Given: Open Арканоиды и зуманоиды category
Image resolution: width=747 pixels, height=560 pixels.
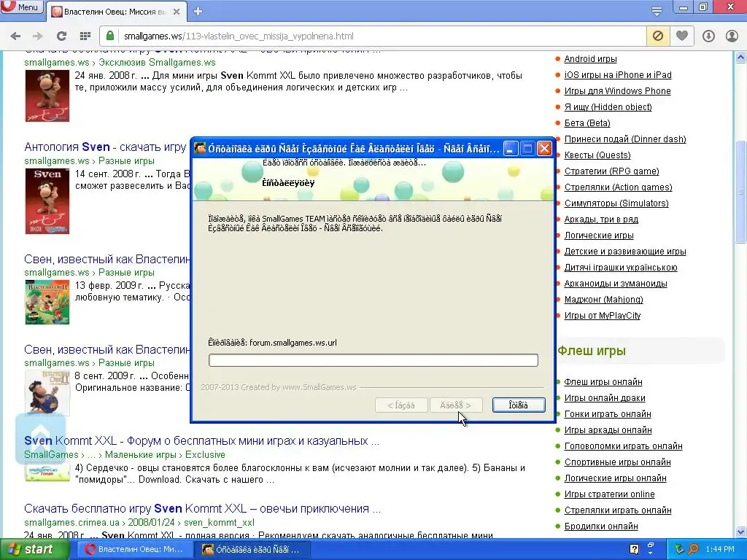Looking at the screenshot, I should 616,284.
